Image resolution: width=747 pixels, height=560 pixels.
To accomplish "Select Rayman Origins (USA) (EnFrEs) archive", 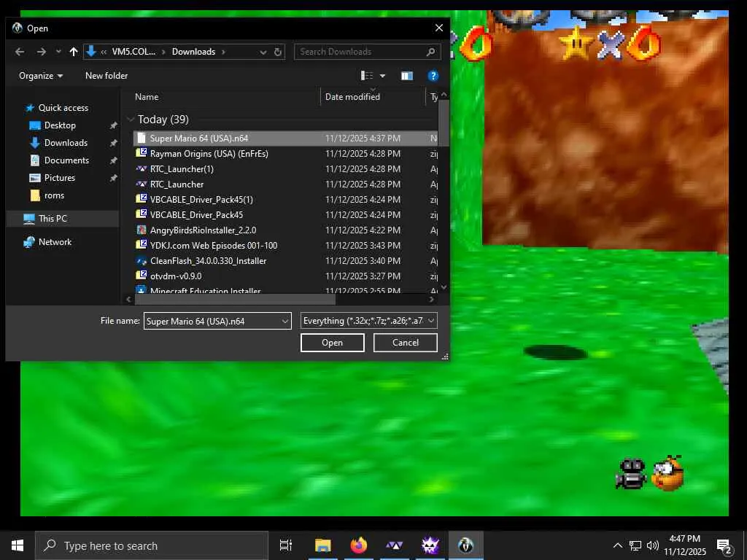I will pos(285,153).
